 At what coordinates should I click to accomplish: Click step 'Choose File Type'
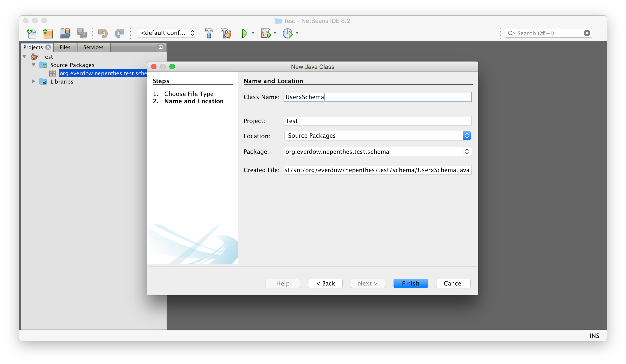189,94
